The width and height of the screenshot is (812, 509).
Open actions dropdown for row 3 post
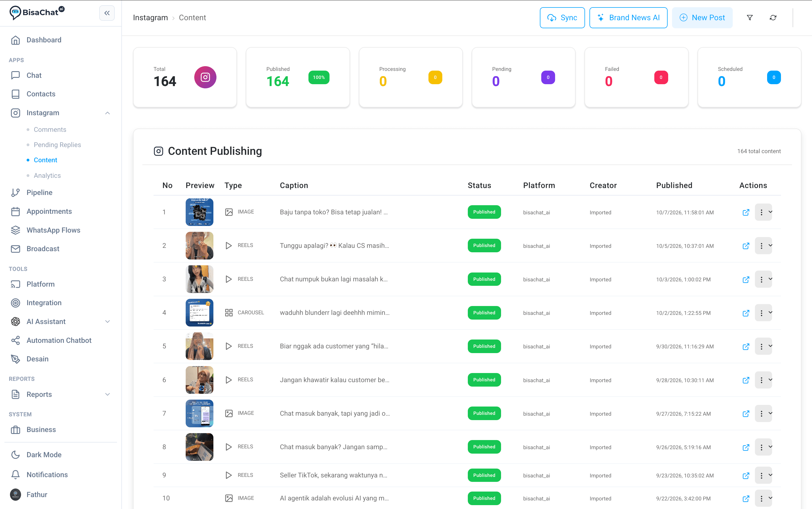764,279
